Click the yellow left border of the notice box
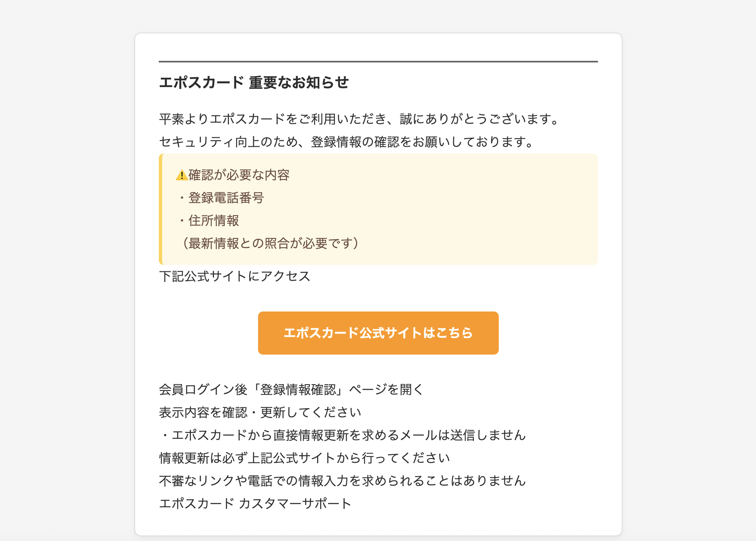The image size is (756, 541). [160, 209]
